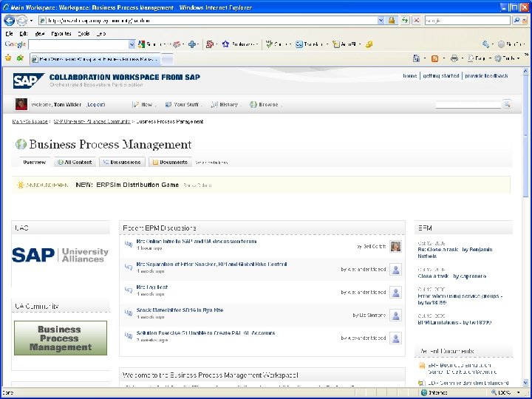Click the photo avatar in the first discussion row

coord(395,246)
